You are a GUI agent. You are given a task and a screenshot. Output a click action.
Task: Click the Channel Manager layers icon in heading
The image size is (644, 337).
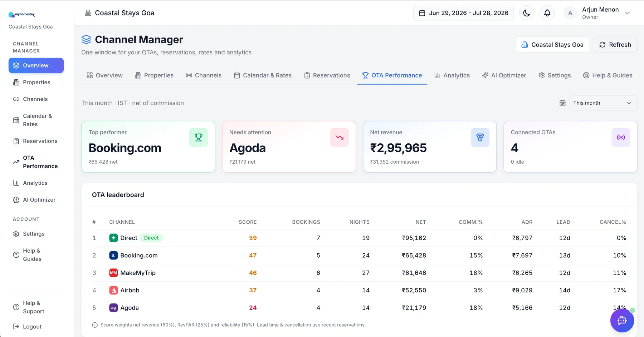coord(86,39)
